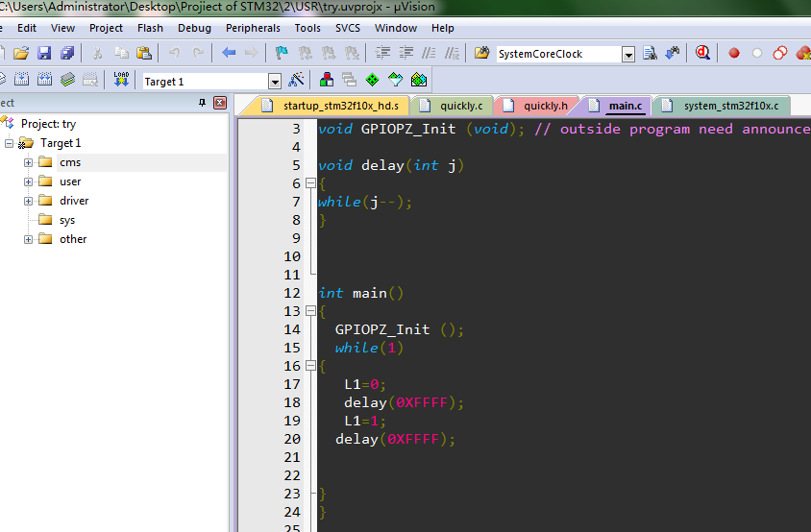Open the Peripherals menu
The width and height of the screenshot is (811, 532).
(x=253, y=28)
